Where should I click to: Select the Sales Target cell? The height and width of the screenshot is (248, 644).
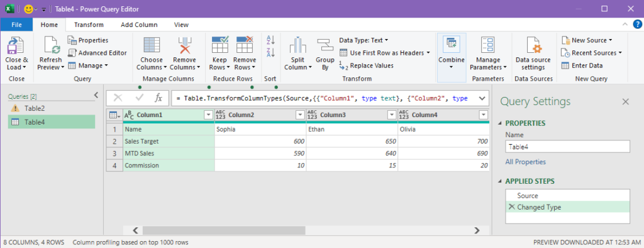(x=169, y=141)
